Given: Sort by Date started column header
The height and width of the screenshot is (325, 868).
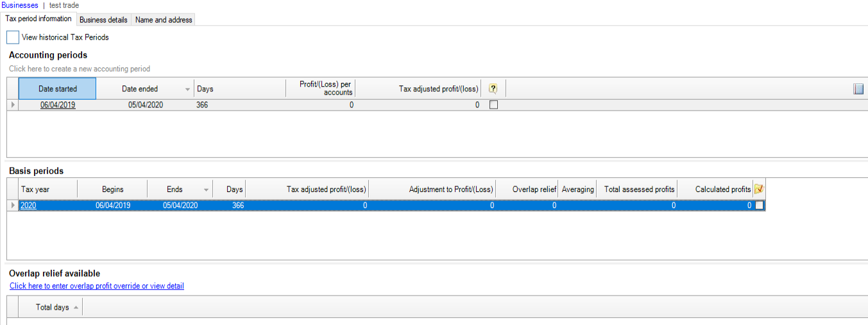Looking at the screenshot, I should click(57, 89).
